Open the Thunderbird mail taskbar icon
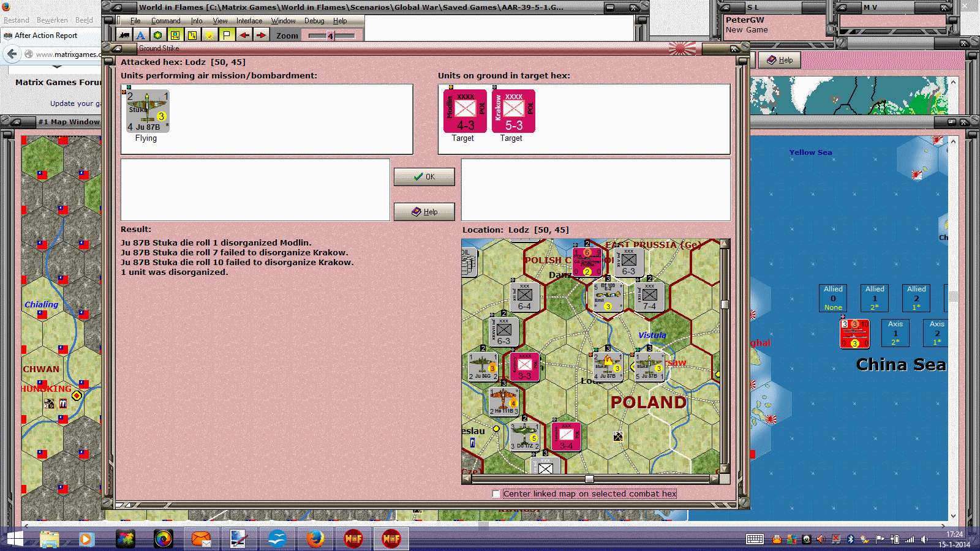The width and height of the screenshot is (980, 551). click(x=201, y=539)
